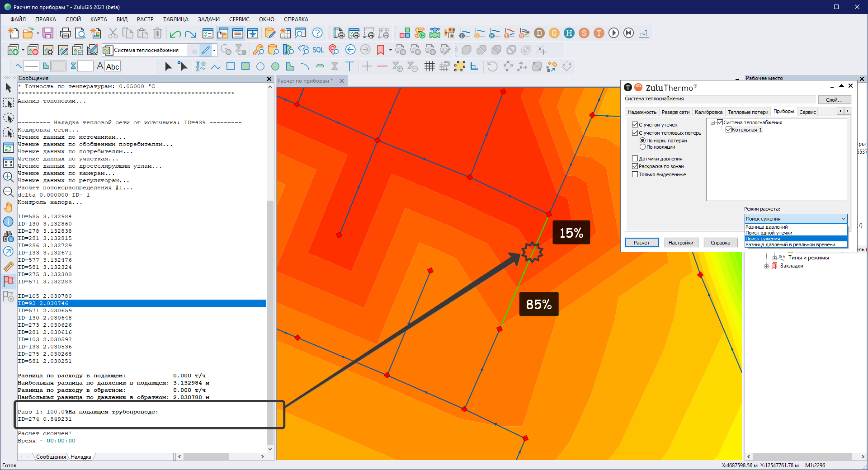868x470 pixels.
Task: Collapse the 'Система теплоснабжения' tree node
Action: coord(712,122)
